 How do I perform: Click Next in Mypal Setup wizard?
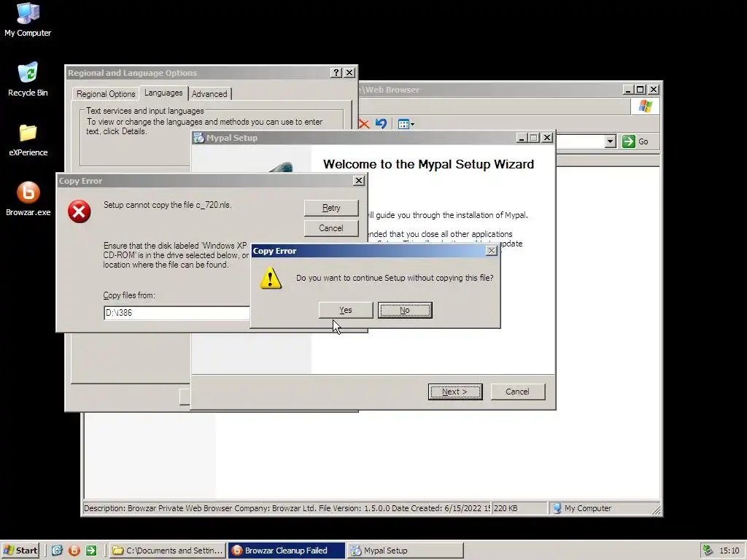coord(455,392)
